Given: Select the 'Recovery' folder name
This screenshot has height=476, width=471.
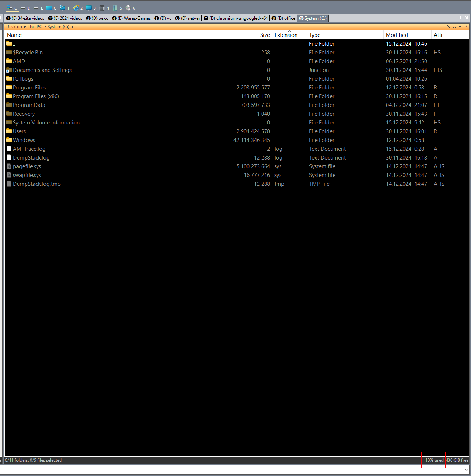Looking at the screenshot, I should tap(24, 114).
